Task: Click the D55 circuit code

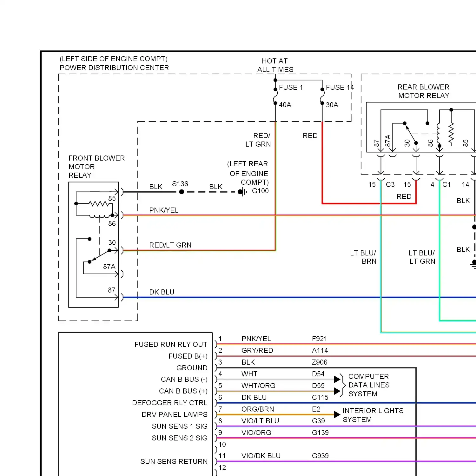Action: pyautogui.click(x=318, y=386)
